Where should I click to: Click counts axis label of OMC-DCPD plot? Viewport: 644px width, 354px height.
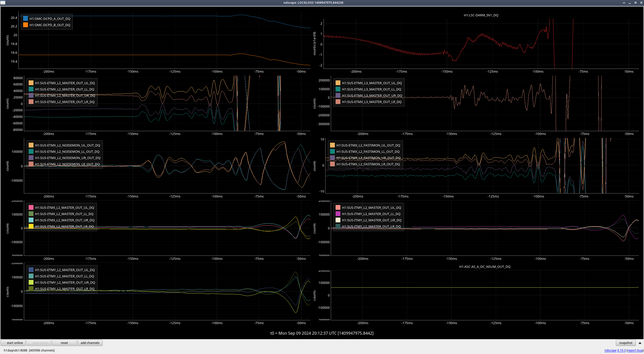[x=8, y=40]
